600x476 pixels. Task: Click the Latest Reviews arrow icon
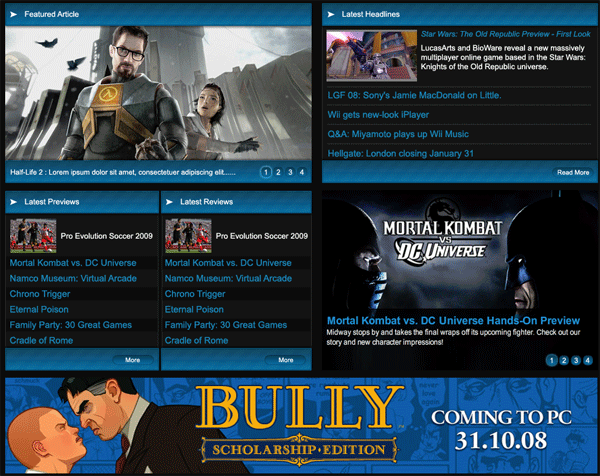point(169,202)
